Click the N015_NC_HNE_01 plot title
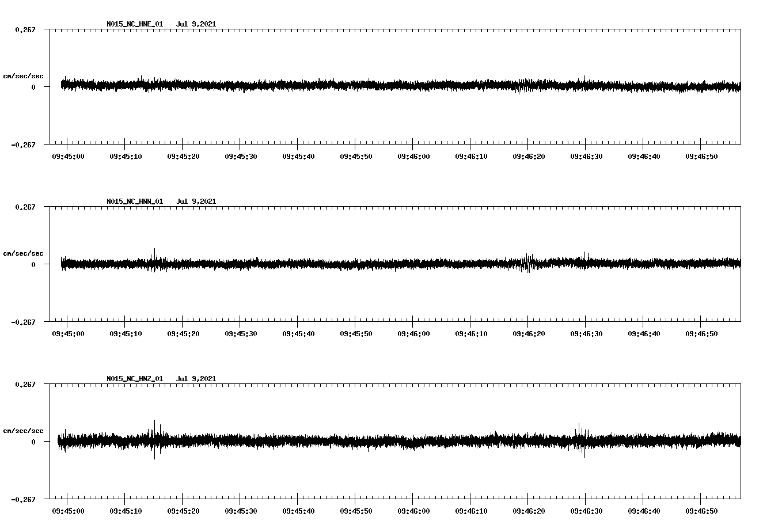782x532 pixels. coord(135,24)
